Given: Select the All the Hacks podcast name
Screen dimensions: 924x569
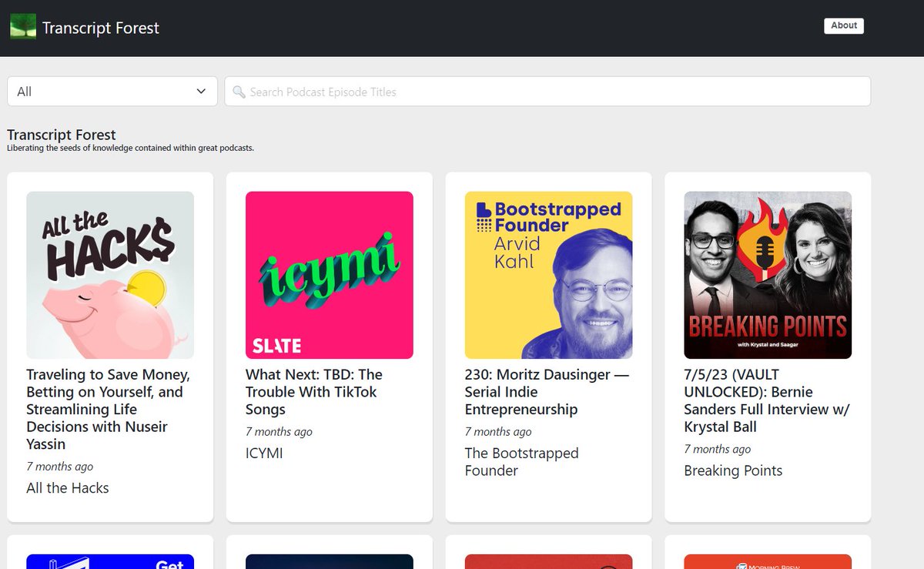Looking at the screenshot, I should click(x=68, y=488).
